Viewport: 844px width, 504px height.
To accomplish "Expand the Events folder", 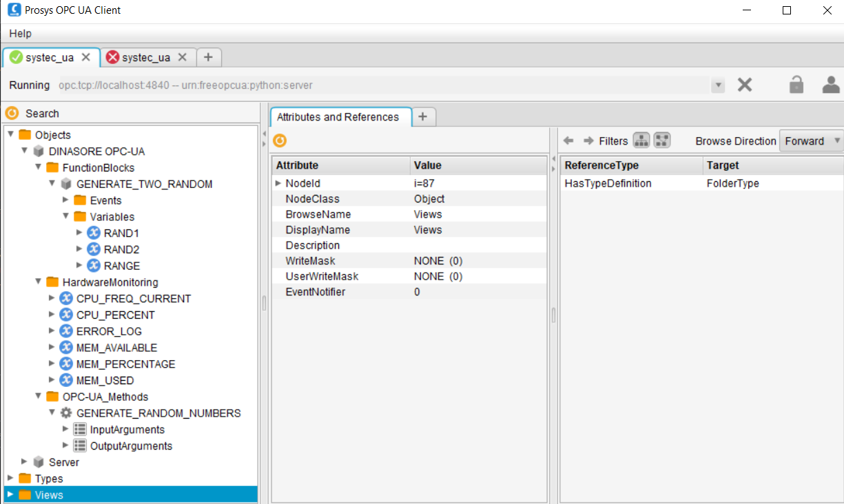I will pos(65,200).
